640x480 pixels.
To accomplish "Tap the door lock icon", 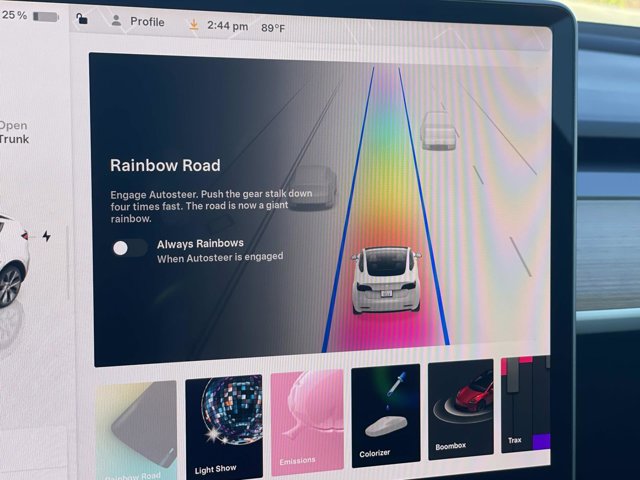I will click(x=81, y=18).
